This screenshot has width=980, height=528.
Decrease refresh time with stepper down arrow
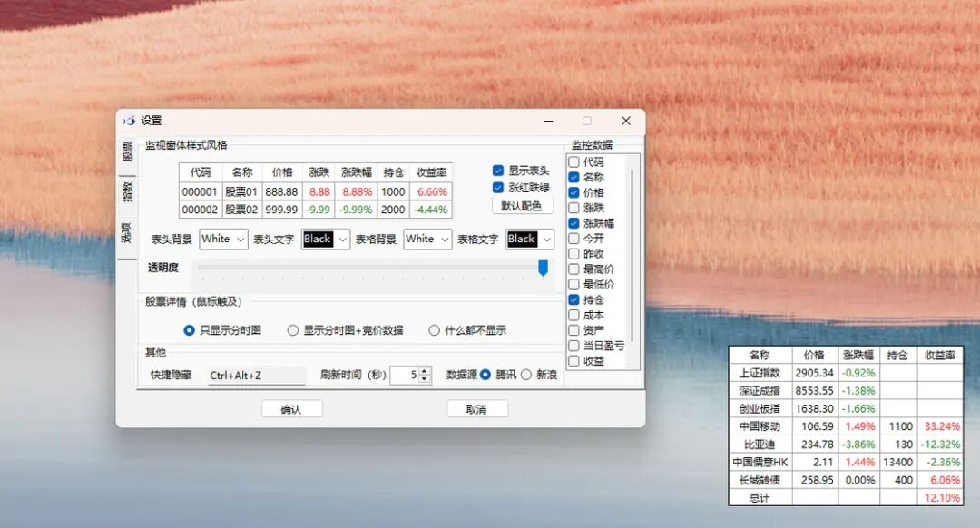pyautogui.click(x=425, y=378)
